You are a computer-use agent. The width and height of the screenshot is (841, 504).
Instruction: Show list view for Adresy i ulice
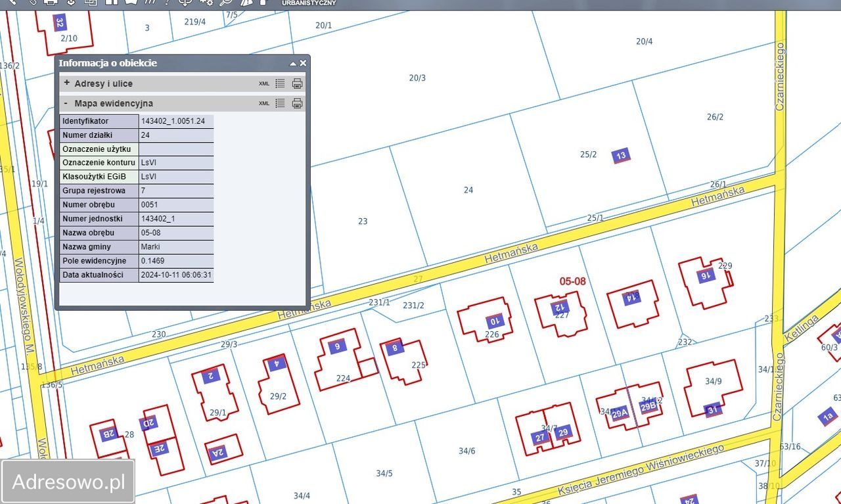coord(280,83)
